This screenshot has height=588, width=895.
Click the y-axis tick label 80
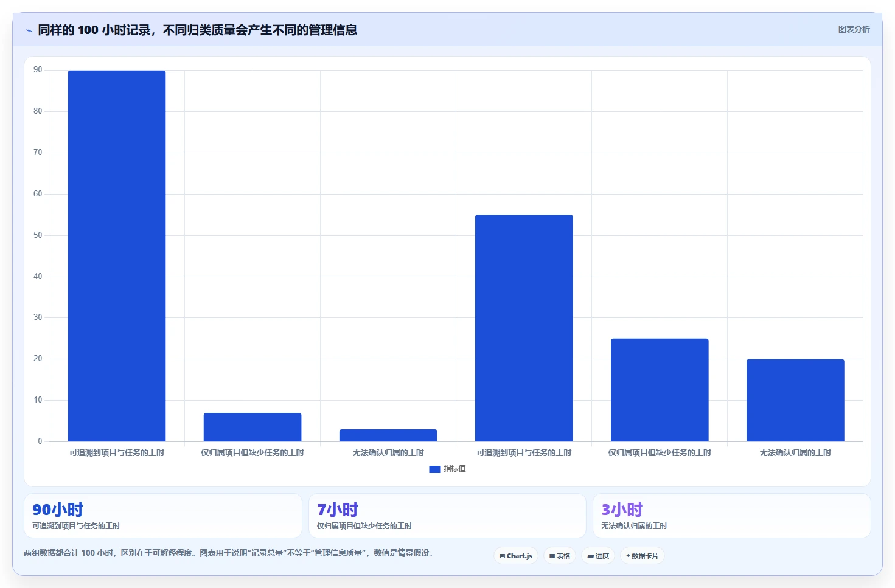pyautogui.click(x=38, y=111)
